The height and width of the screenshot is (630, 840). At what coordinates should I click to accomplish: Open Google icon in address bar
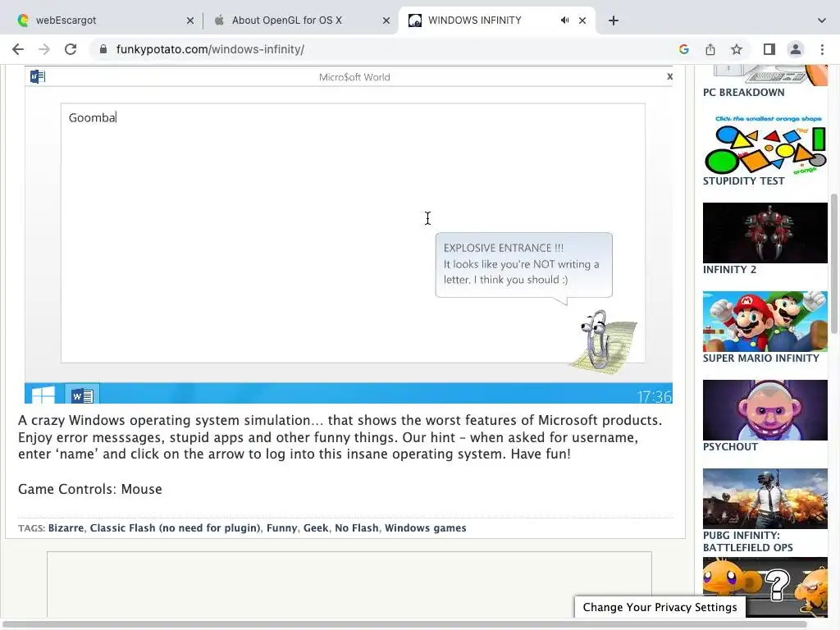[x=683, y=49]
